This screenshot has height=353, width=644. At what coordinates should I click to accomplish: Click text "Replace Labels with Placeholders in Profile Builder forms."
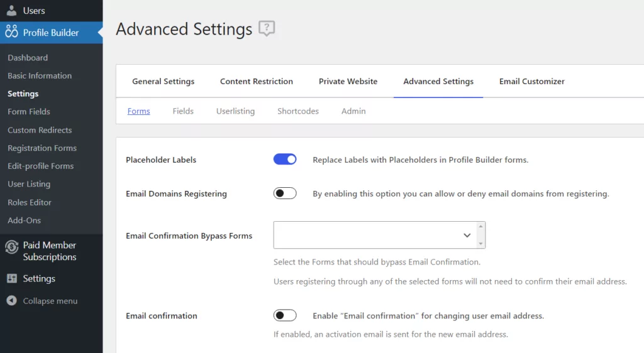421,160
